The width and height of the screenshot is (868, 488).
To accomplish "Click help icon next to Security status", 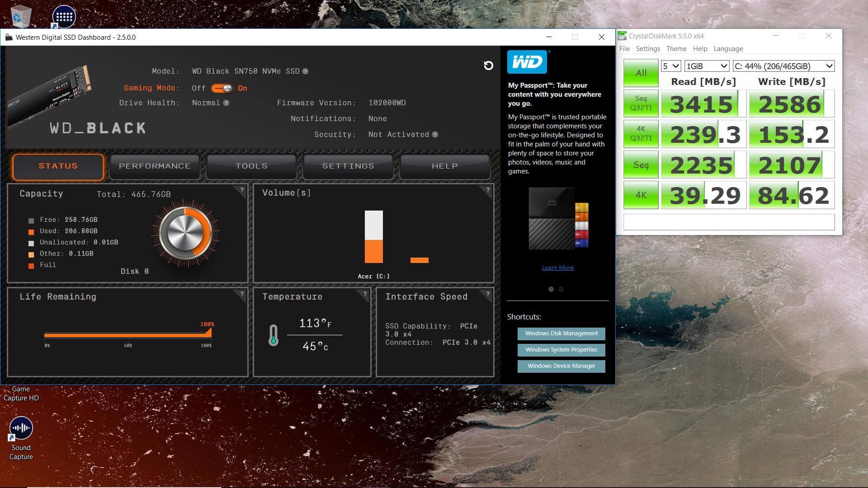I will pos(435,135).
